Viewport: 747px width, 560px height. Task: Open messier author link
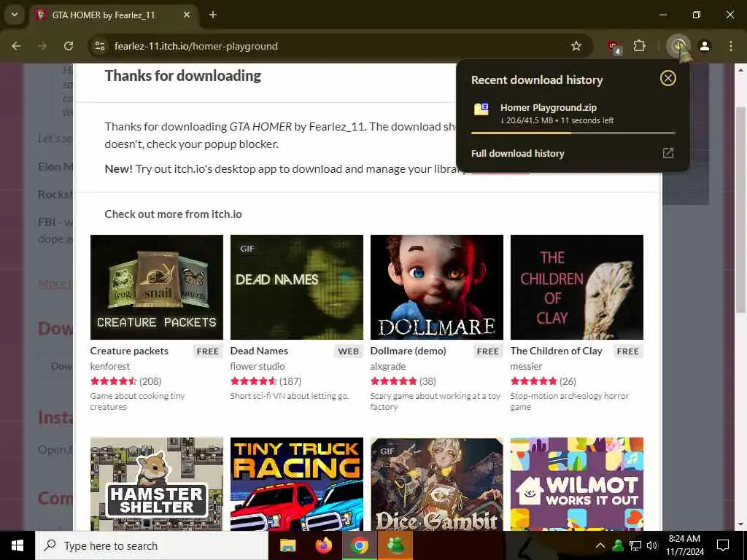point(526,366)
